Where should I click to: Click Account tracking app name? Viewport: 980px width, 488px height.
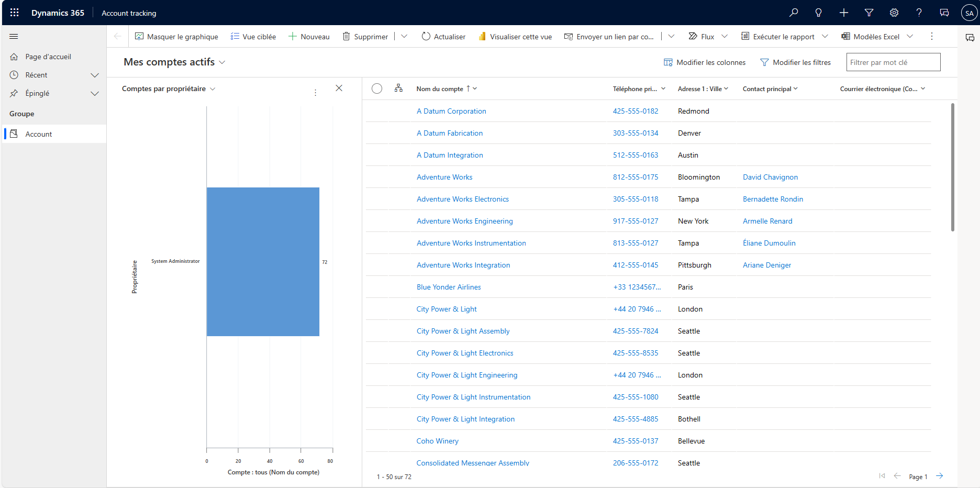[129, 13]
